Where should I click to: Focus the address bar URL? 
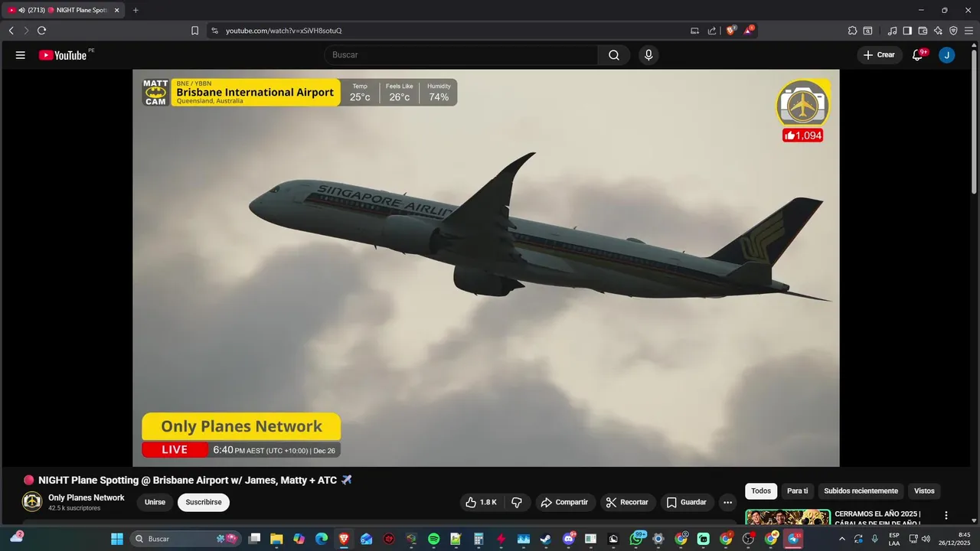pyautogui.click(x=284, y=31)
